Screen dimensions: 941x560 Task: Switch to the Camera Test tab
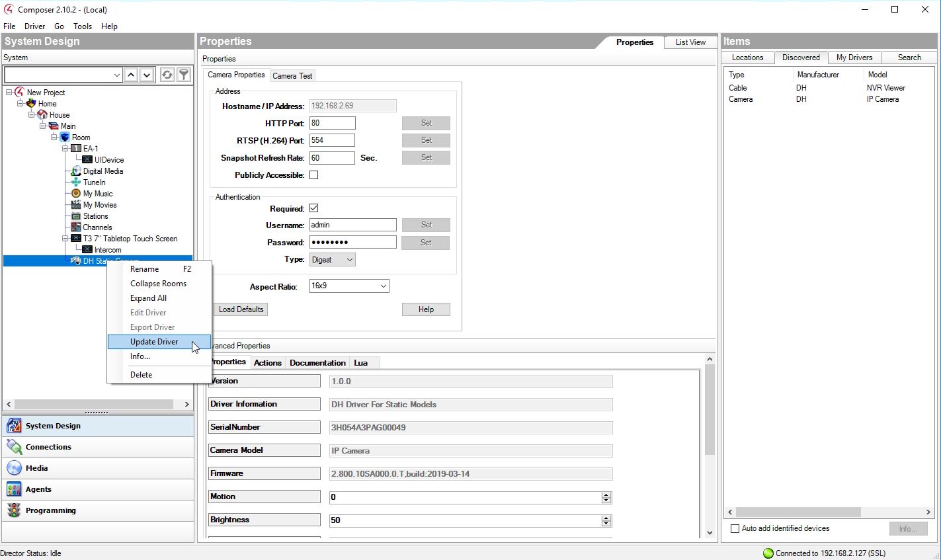click(x=292, y=76)
